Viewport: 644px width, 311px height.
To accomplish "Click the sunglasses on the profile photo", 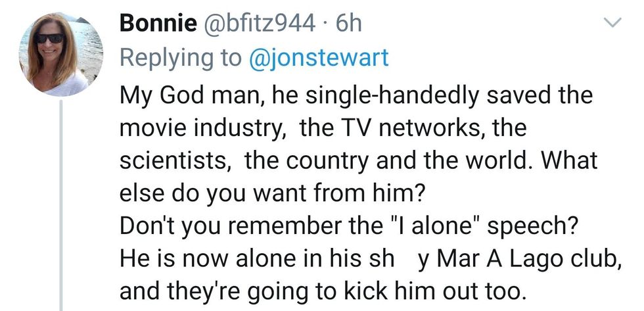I will 50,38.
